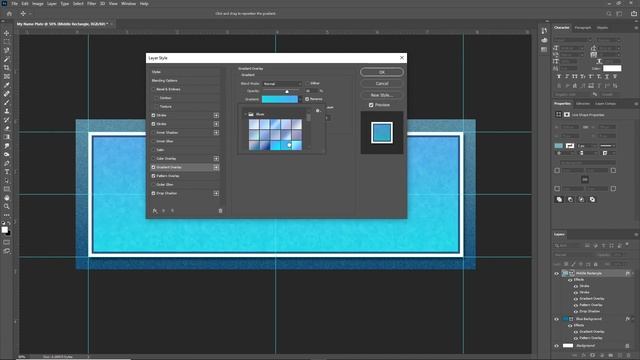Image resolution: width=640 pixels, height=360 pixels.
Task: Hide the Blue Background layer
Action: [556, 319]
